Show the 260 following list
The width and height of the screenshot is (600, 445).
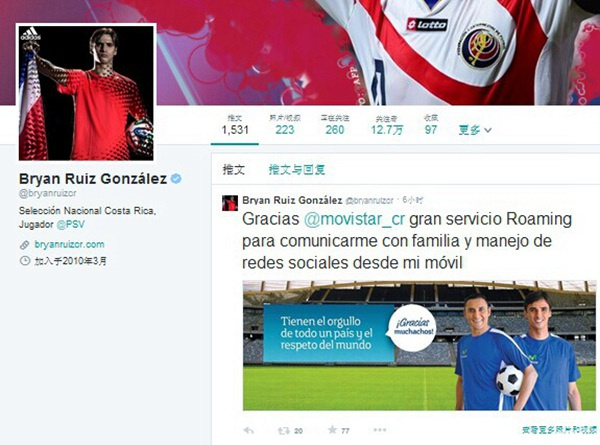click(x=335, y=125)
